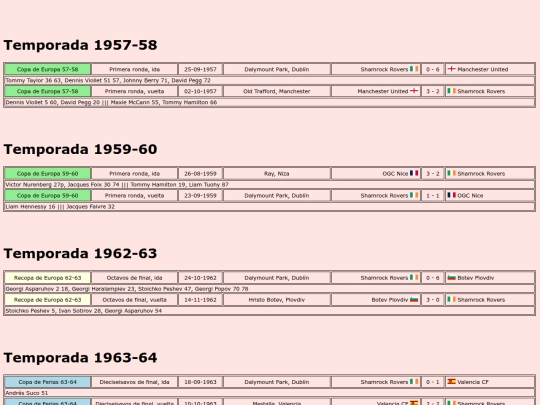Click date cell 02-10-1957
The width and height of the screenshot is (540, 405).
pyautogui.click(x=200, y=91)
